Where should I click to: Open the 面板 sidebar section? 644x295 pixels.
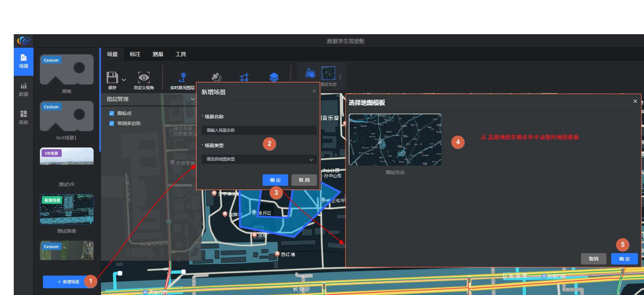click(x=23, y=117)
